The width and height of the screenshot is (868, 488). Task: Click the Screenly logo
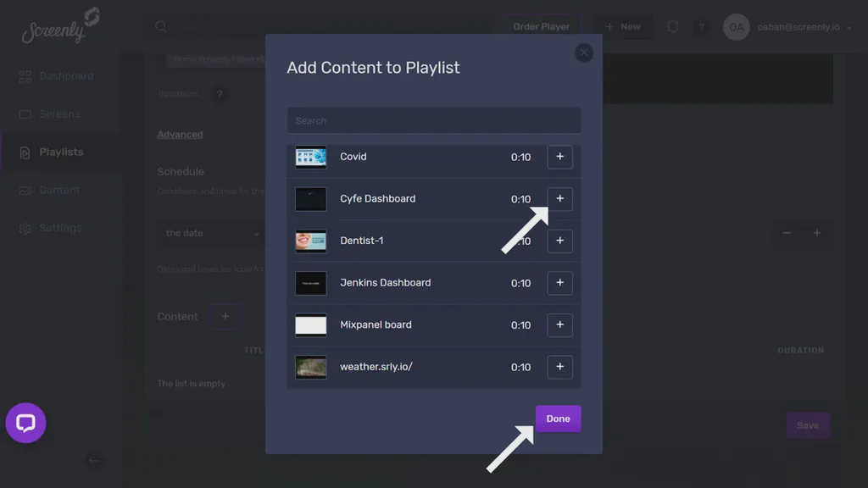tap(56, 29)
